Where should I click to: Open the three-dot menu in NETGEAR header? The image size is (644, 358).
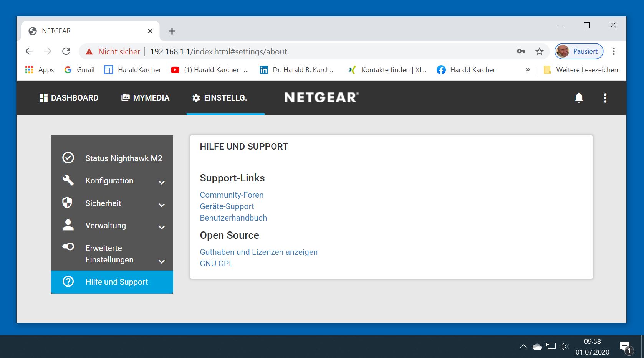click(605, 98)
